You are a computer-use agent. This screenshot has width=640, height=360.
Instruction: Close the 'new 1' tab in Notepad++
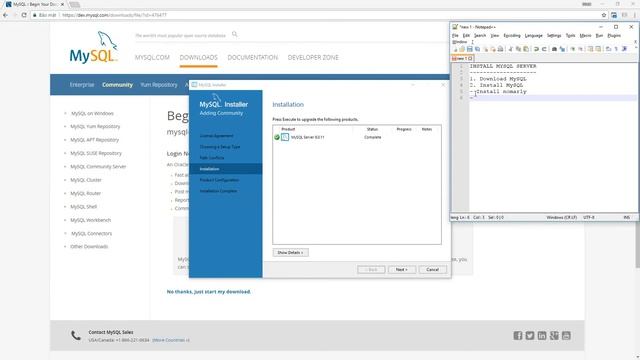coord(470,58)
